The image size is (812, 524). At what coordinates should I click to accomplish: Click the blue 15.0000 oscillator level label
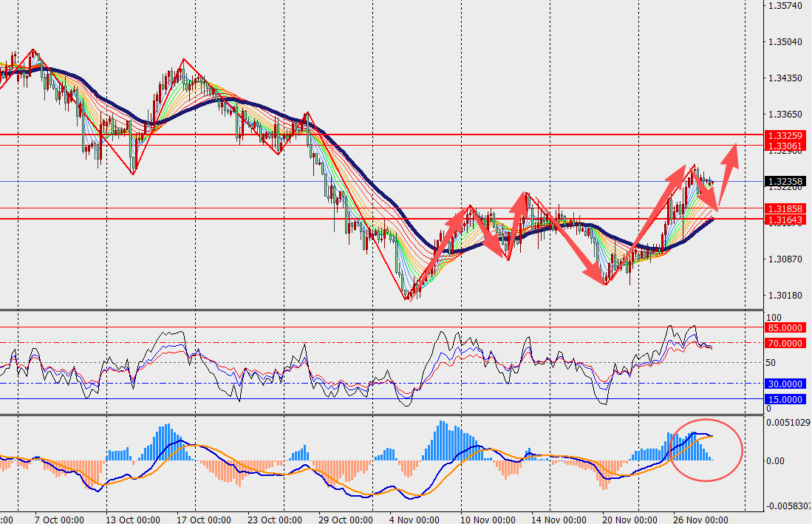pos(785,399)
